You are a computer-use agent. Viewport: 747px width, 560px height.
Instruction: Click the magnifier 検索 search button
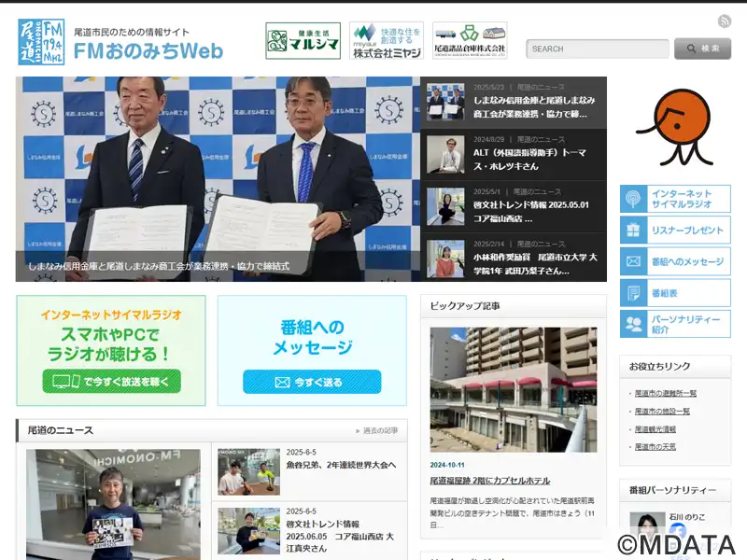pyautogui.click(x=703, y=49)
